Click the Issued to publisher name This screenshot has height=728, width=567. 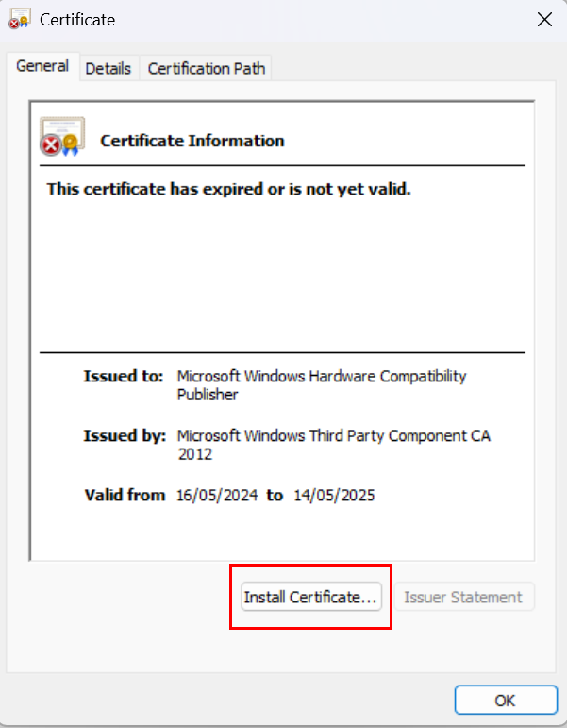point(321,385)
